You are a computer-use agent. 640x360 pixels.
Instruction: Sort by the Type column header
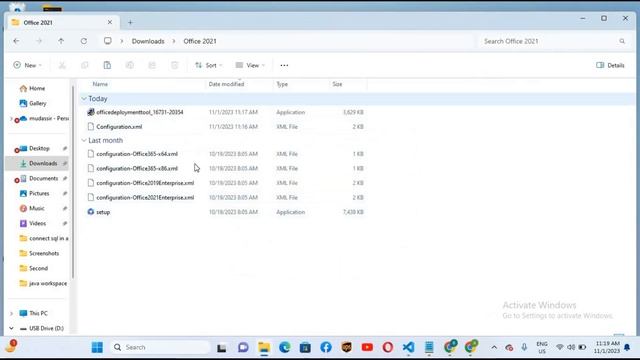click(282, 84)
